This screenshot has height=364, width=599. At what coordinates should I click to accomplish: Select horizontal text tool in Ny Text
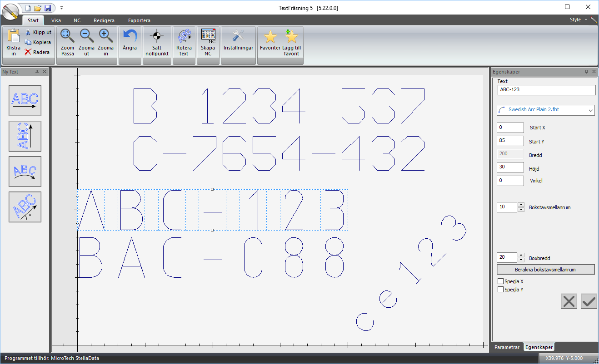click(x=25, y=101)
